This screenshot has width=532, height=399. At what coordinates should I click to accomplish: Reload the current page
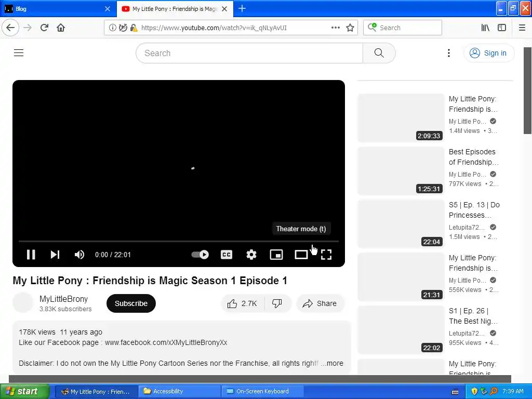(44, 28)
